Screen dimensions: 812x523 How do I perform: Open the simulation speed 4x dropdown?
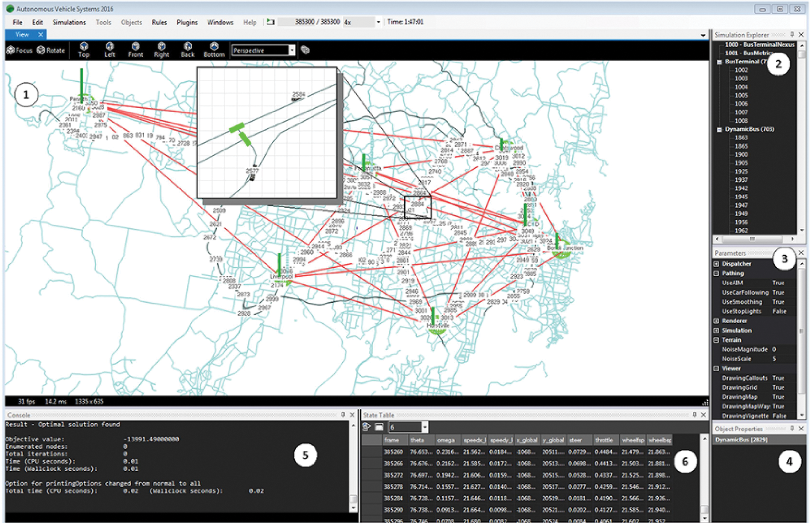click(x=378, y=22)
